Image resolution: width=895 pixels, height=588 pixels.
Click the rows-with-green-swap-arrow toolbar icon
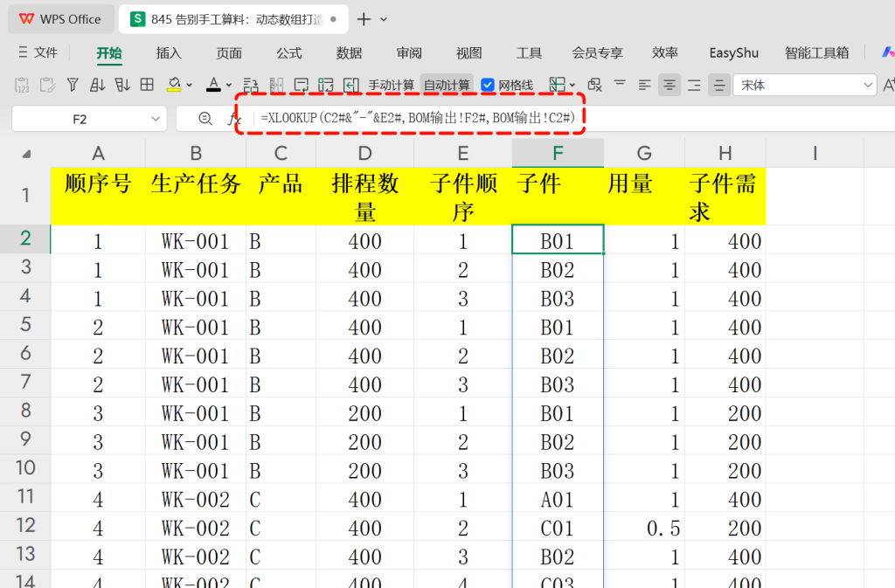click(x=251, y=86)
